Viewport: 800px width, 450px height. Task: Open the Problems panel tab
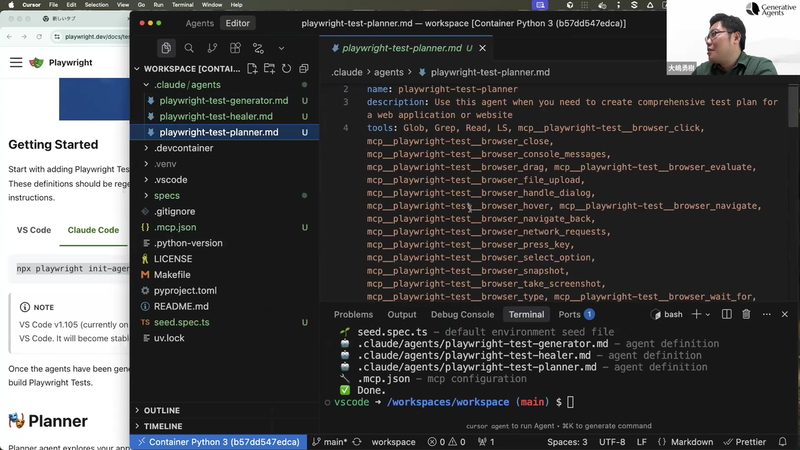(x=353, y=314)
